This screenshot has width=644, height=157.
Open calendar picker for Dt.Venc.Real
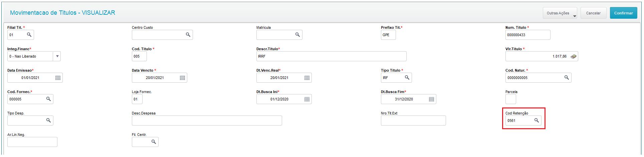pyautogui.click(x=307, y=78)
